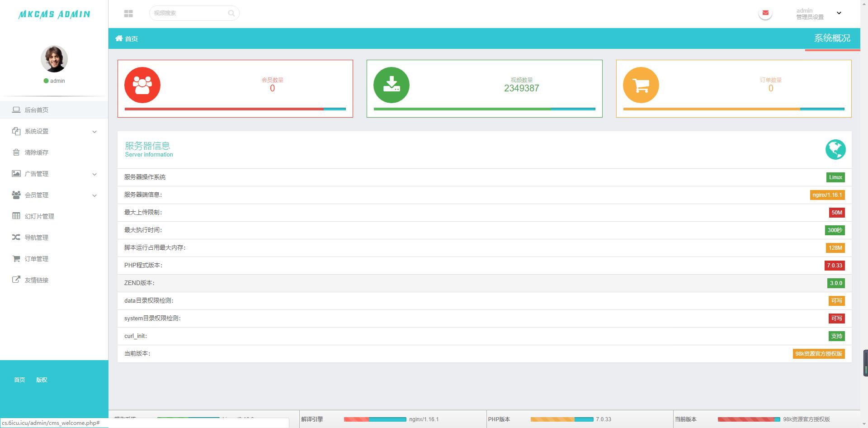
Task: Go to 订单管理 in the sidebar
Action: [x=36, y=259]
